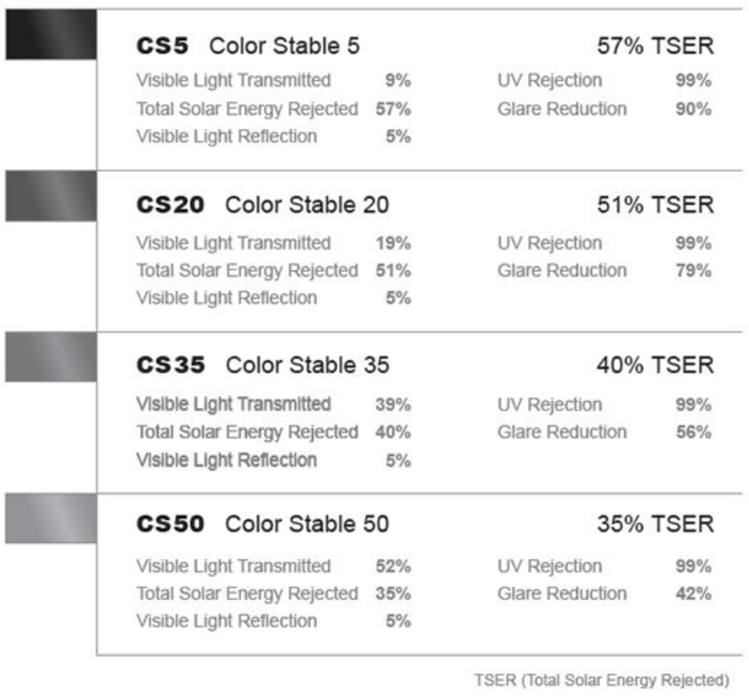Select the 51% TSER rating text
Screen dimensions: 749x700
(655, 205)
